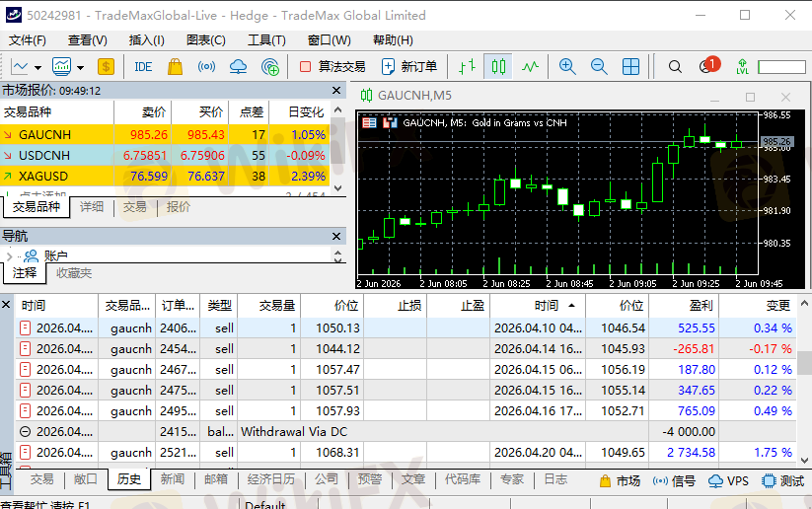Sort history by close 时间 column
This screenshot has width=812, height=509.
tap(538, 306)
